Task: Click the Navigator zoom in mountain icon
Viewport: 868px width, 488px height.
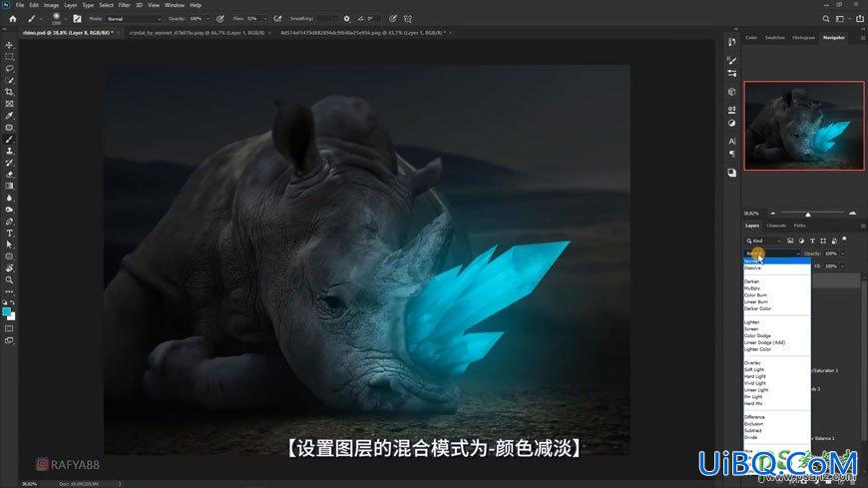Action: (852, 214)
